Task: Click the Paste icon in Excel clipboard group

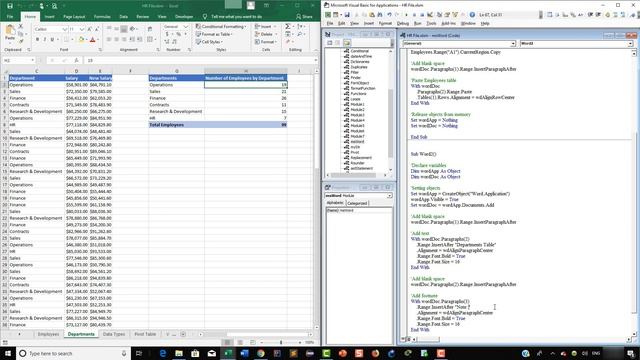Action: coord(10,32)
